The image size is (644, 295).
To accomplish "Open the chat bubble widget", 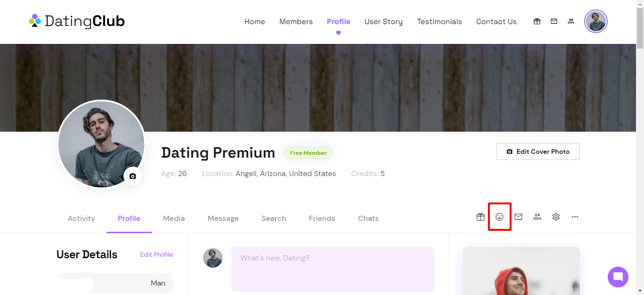I will [618, 277].
